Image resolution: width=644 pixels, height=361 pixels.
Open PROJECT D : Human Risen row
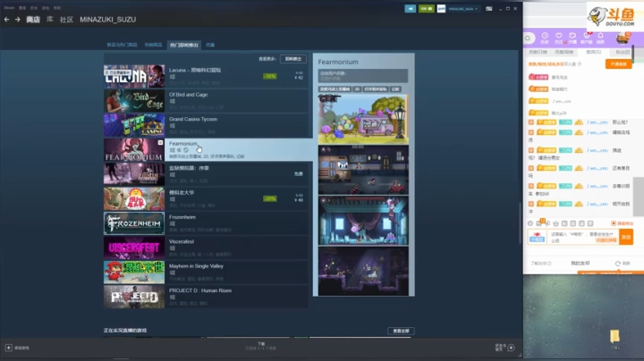[206, 297]
